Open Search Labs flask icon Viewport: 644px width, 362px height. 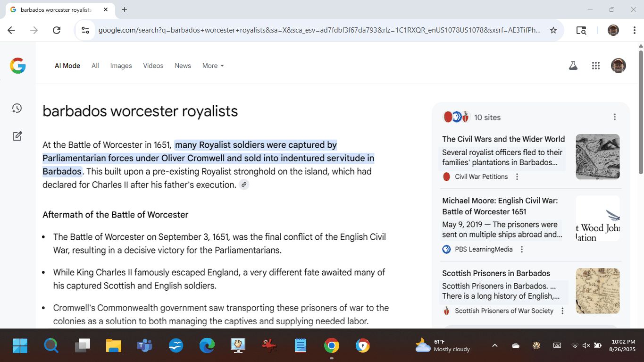(573, 66)
